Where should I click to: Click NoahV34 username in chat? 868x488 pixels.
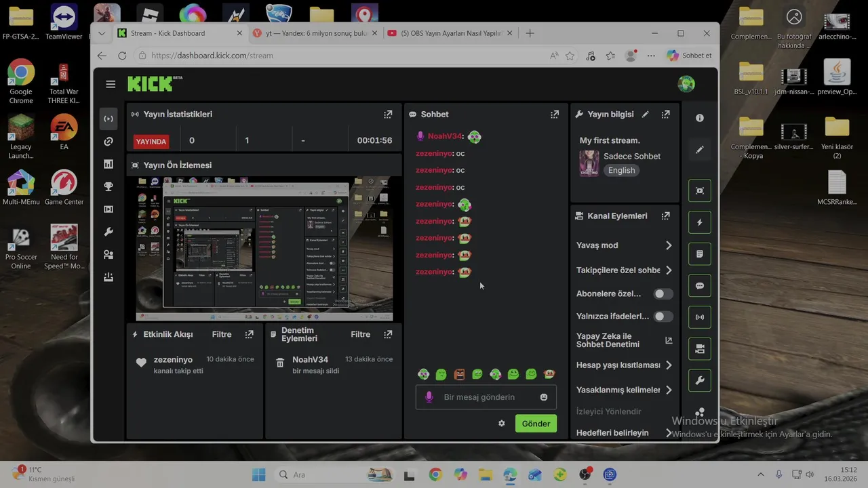pyautogui.click(x=444, y=136)
